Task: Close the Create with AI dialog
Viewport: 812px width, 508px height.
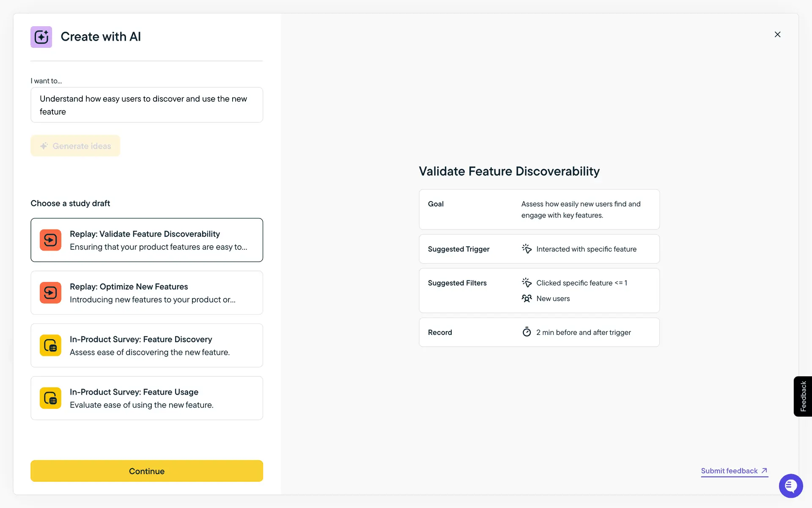Action: [777, 35]
